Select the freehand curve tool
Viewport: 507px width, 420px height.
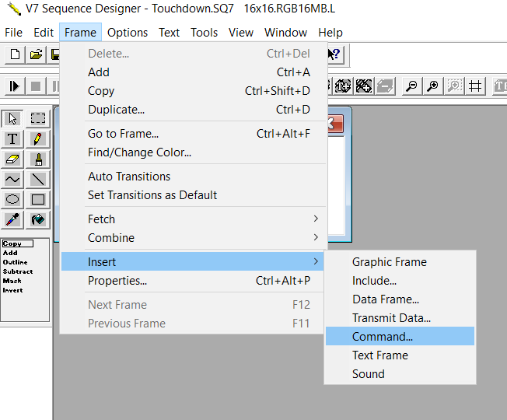tap(12, 180)
